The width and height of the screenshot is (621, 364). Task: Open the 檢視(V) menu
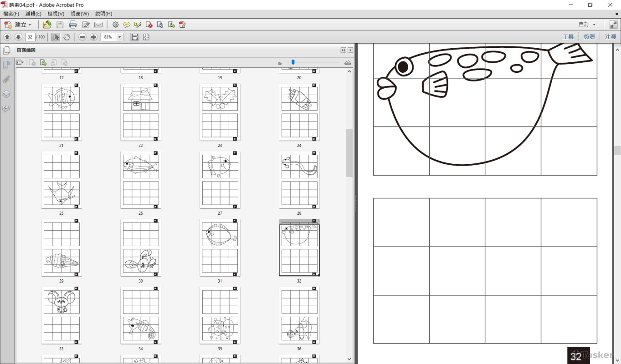point(56,14)
